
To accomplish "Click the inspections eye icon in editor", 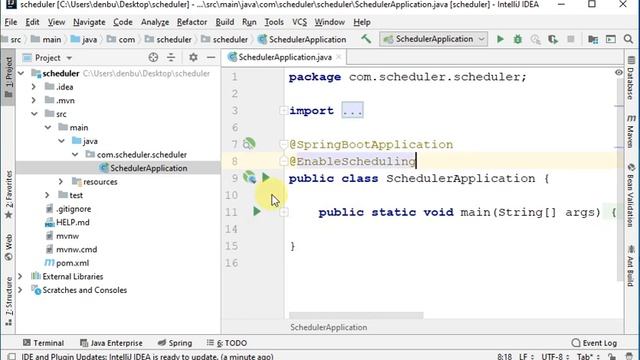I will 618,72.
